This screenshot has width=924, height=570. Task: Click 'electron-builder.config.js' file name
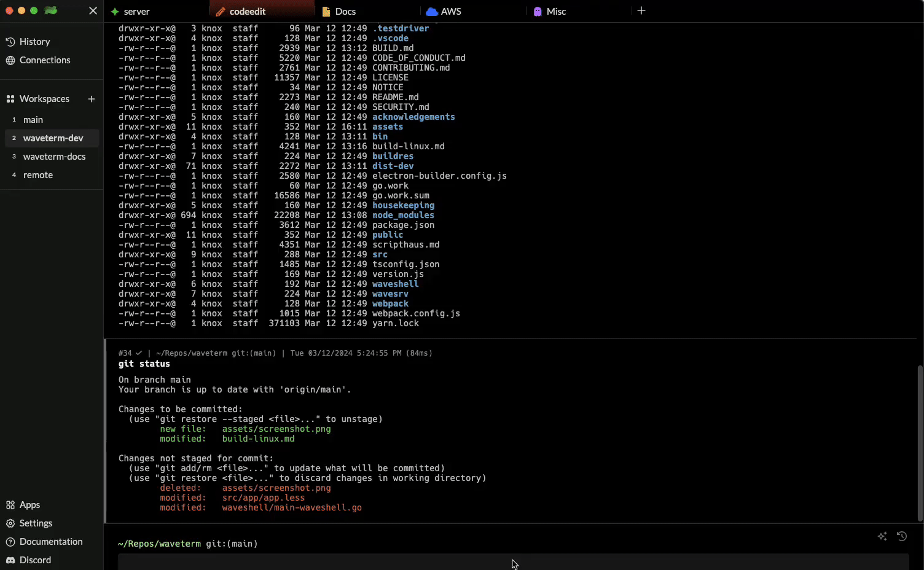coord(439,176)
